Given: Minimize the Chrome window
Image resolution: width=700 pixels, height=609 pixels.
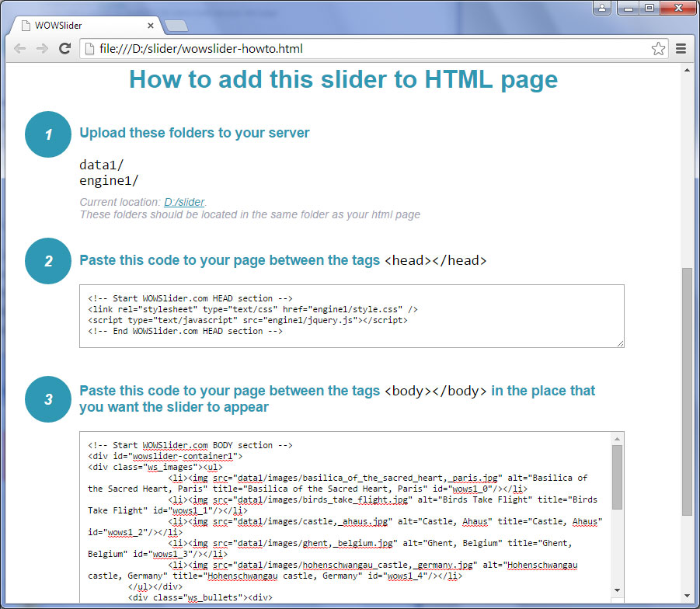Looking at the screenshot, I should click(628, 8).
